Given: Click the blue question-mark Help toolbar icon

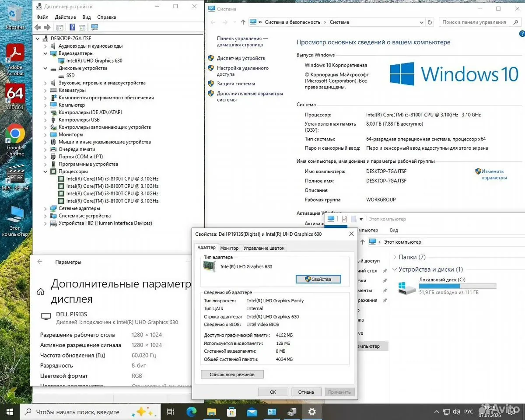Looking at the screenshot, I should click(x=72, y=27).
